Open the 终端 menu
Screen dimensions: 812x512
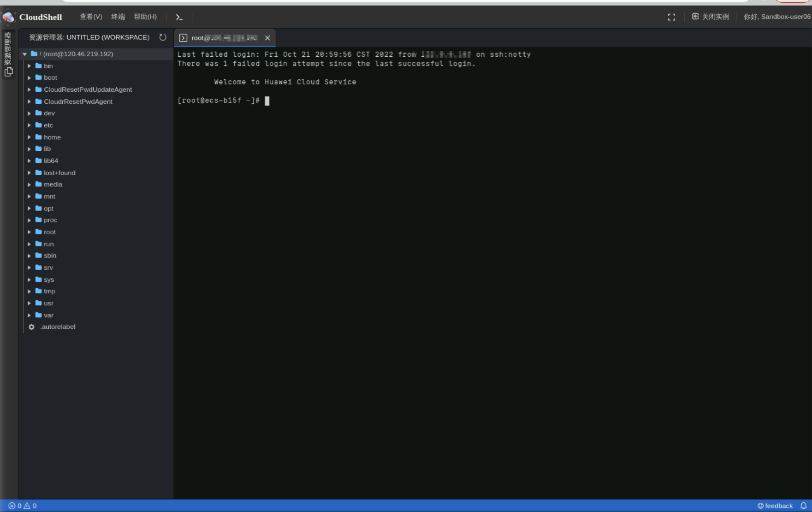(x=118, y=17)
